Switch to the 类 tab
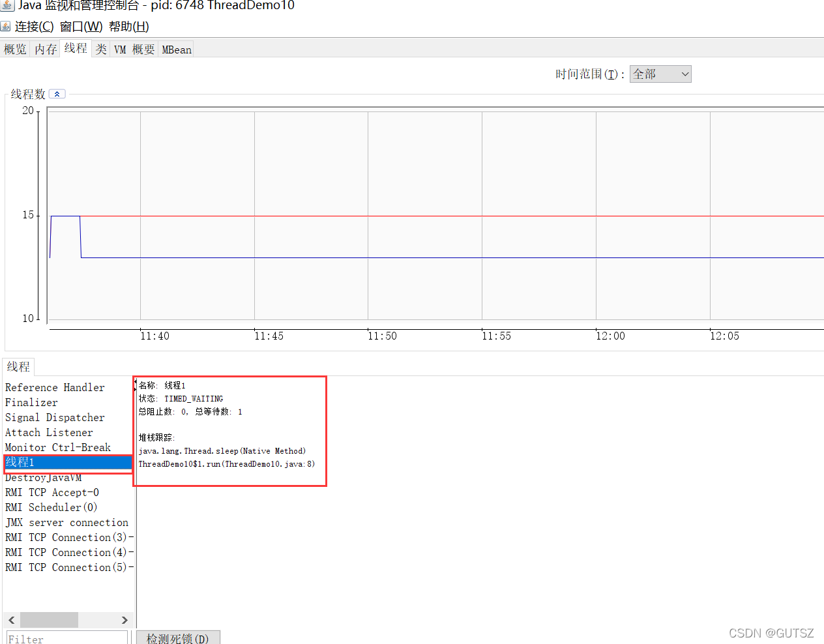Image resolution: width=824 pixels, height=644 pixels. coord(100,50)
